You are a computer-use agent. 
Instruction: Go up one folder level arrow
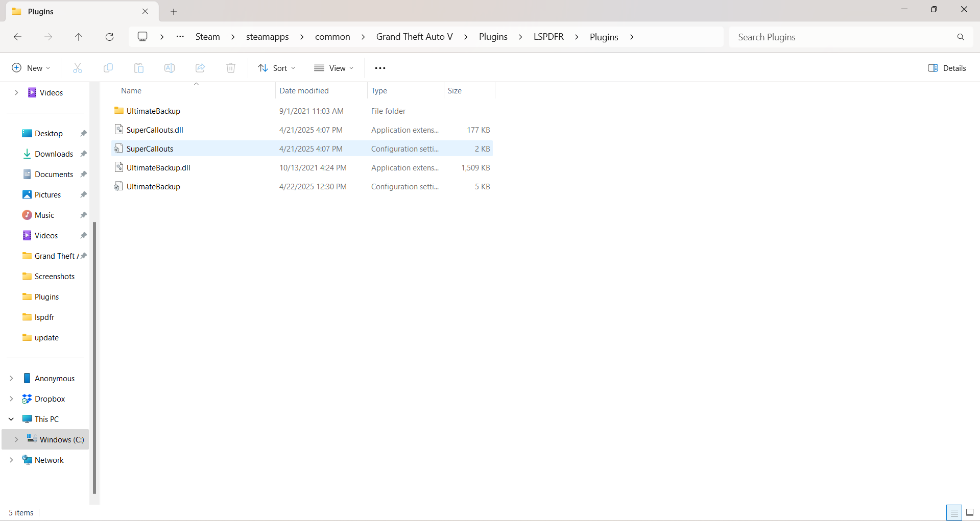(x=79, y=37)
